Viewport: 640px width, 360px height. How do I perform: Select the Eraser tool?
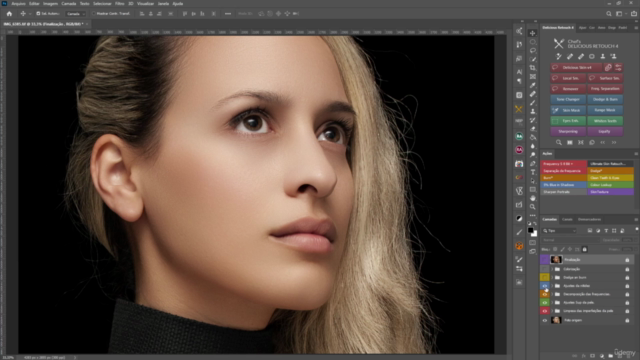(533, 129)
